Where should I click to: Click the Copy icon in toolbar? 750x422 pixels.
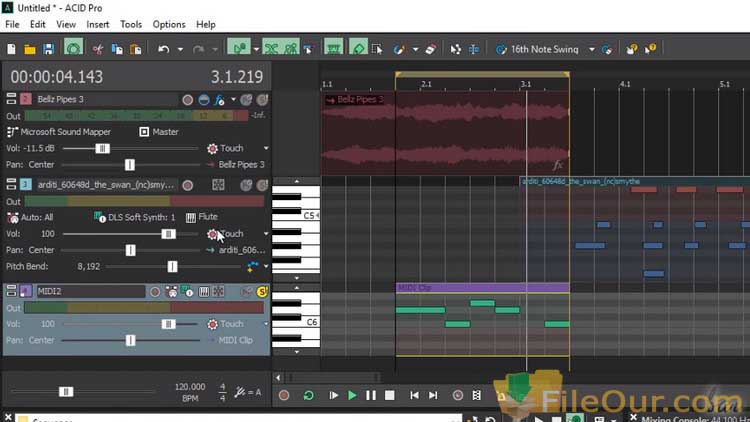[x=117, y=49]
